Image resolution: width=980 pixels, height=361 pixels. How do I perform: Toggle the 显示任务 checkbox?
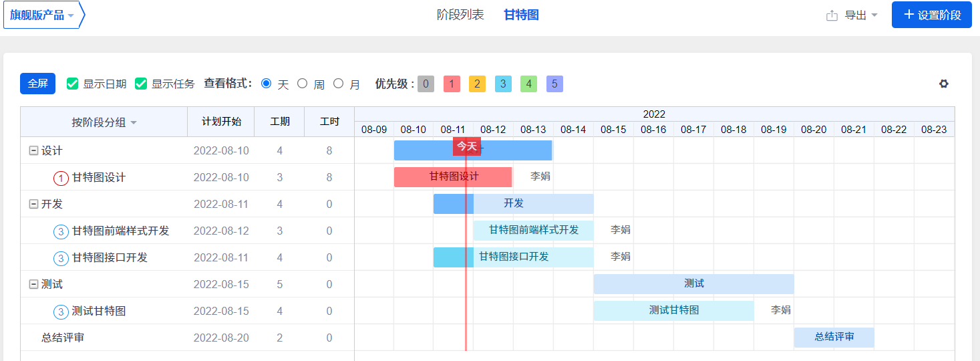click(x=141, y=84)
